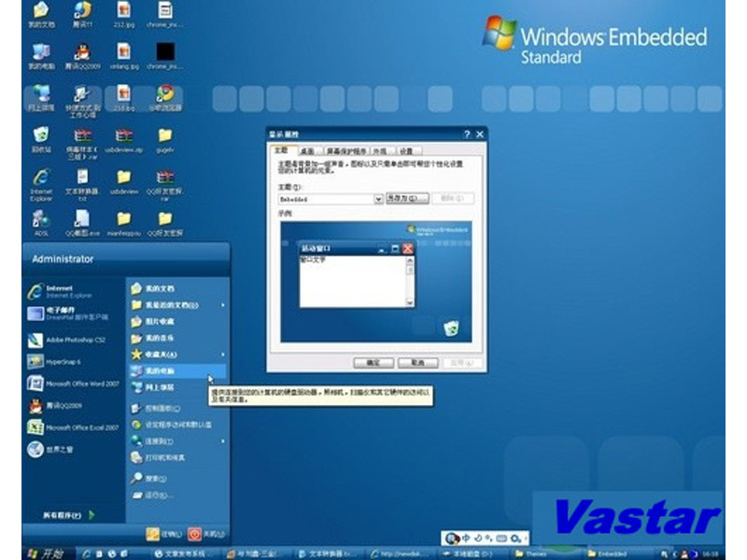The image size is (747, 560).
Task: Switch to Desktop (桌面) tab
Action: point(308,151)
